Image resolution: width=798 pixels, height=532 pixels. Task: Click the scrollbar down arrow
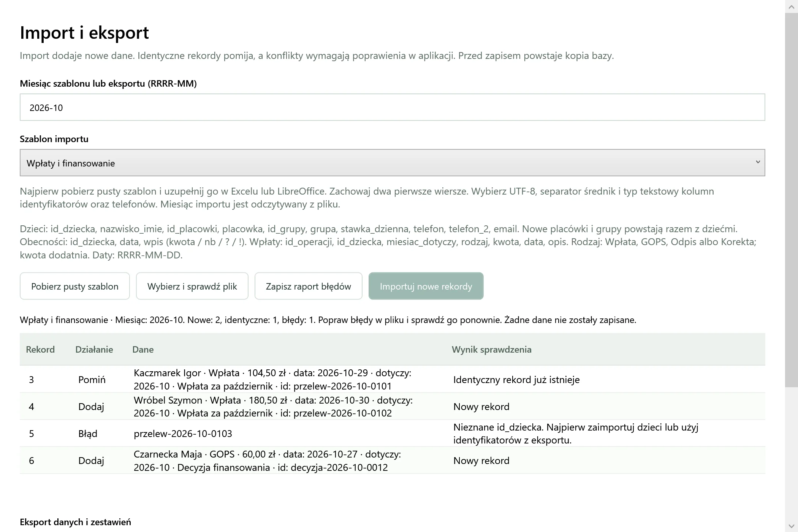[792, 526]
